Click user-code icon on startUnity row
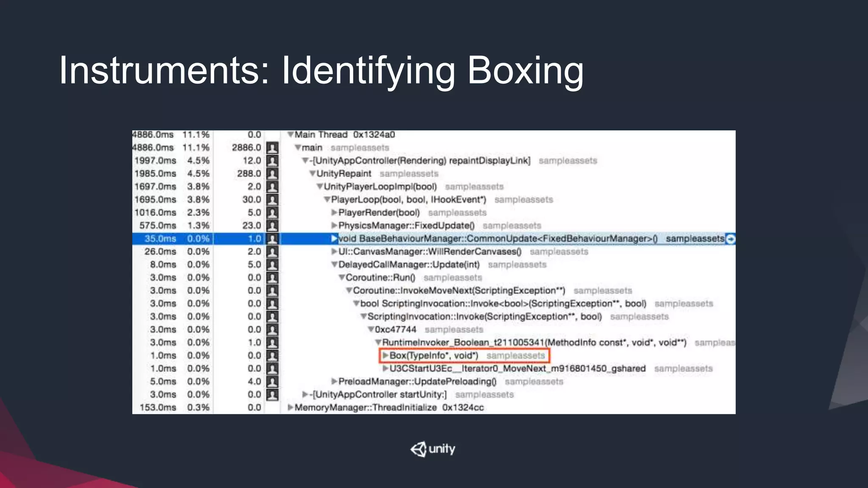 tap(273, 395)
